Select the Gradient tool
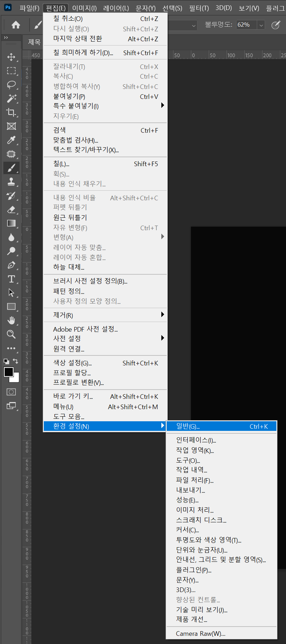Screen dimensions: 286x644 (x=11, y=223)
